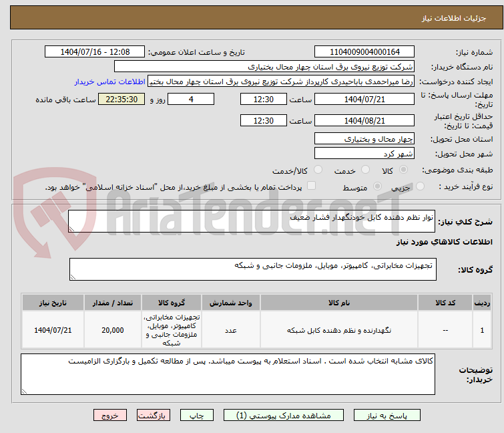This screenshot has width=504, height=433.
Task: Select the جزیی purchase type radio
Action: tap(420, 186)
